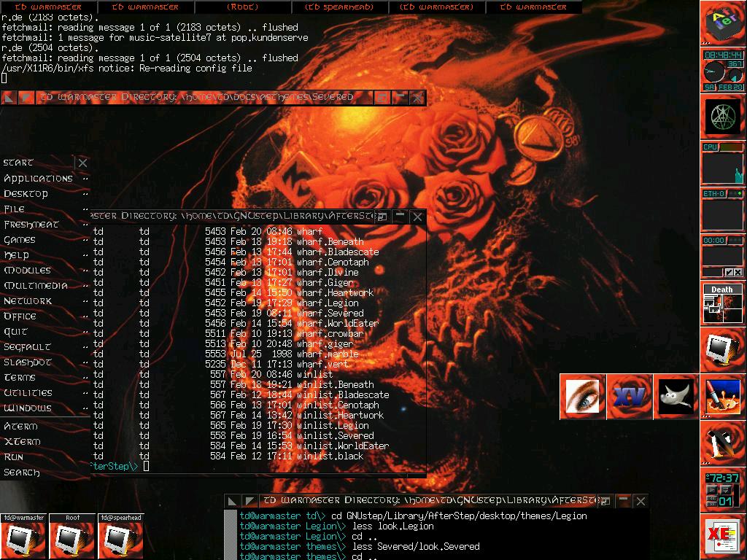
Task: Select the (Root) window list button
Action: point(243,7)
